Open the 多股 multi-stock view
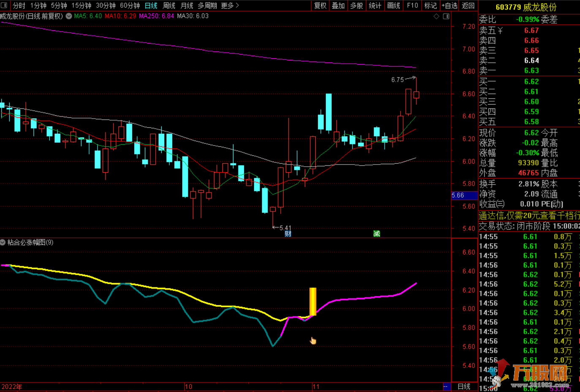Screen dimensions: 580x392 [x=357, y=5]
